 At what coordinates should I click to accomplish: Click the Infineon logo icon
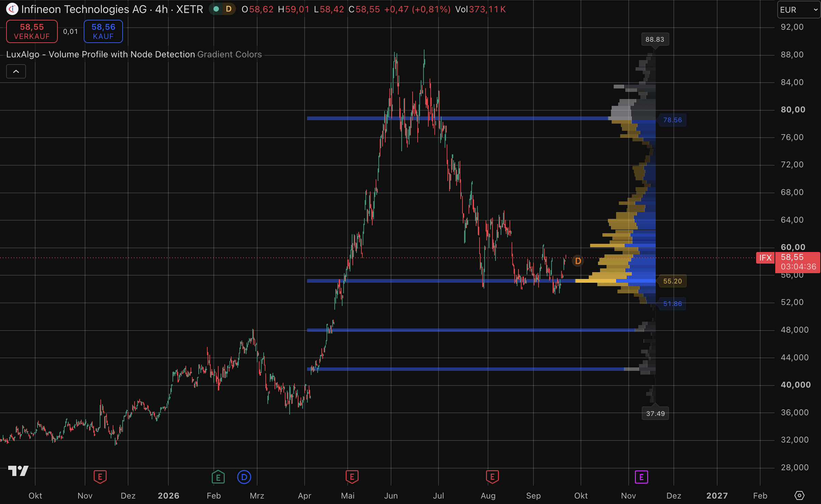(x=12, y=9)
